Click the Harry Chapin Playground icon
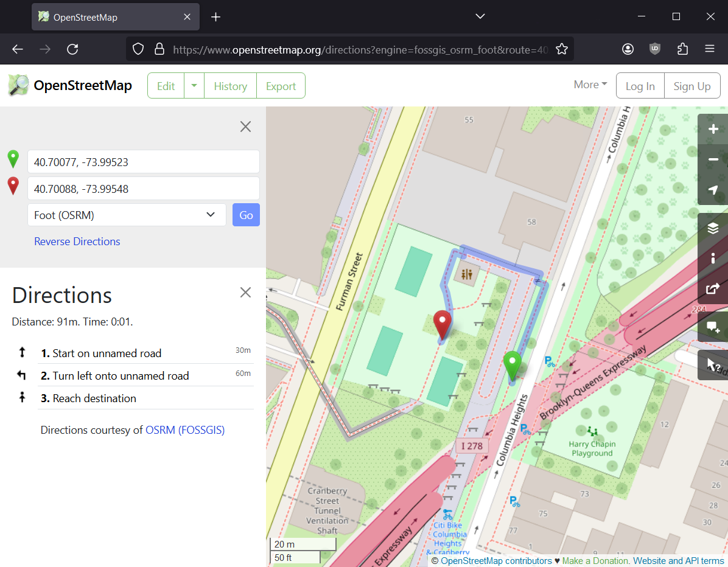728x567 pixels. point(592,431)
